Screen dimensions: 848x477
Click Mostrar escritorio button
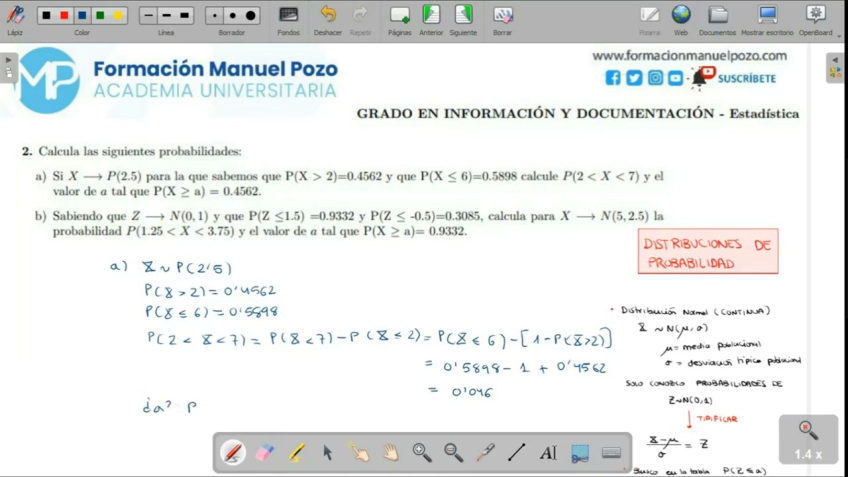[767, 21]
